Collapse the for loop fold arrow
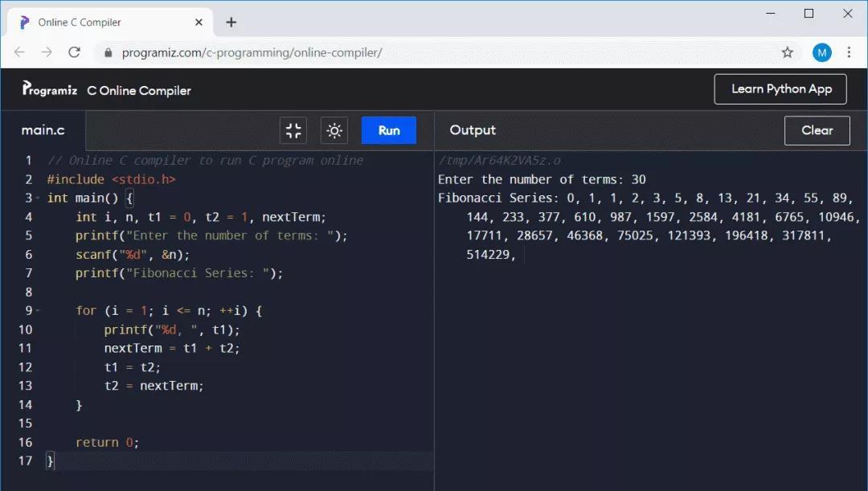Viewport: 868px width, 491px height. (x=38, y=311)
